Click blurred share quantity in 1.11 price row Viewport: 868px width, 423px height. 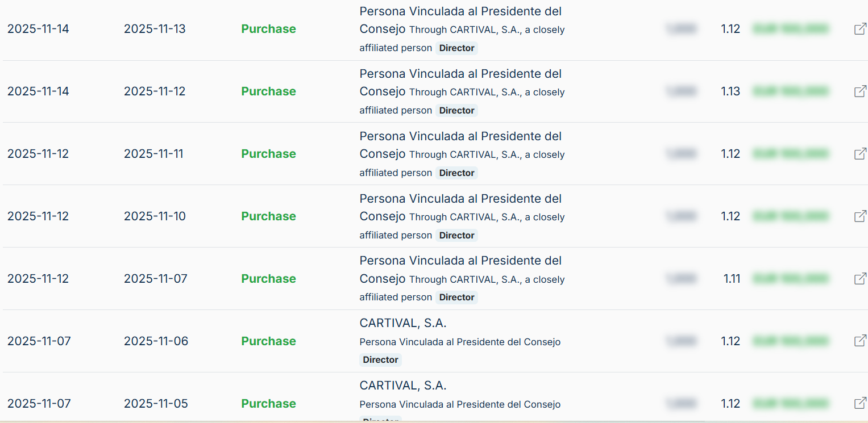point(681,279)
